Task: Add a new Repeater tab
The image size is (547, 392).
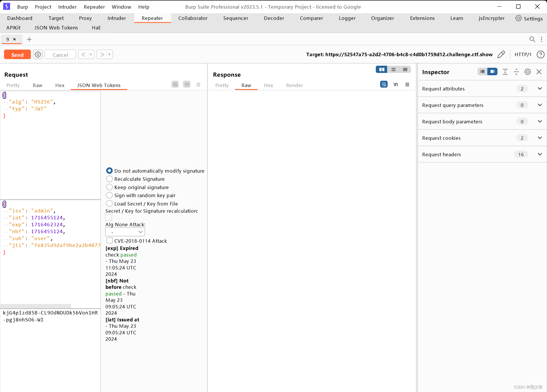Action: tap(29, 39)
